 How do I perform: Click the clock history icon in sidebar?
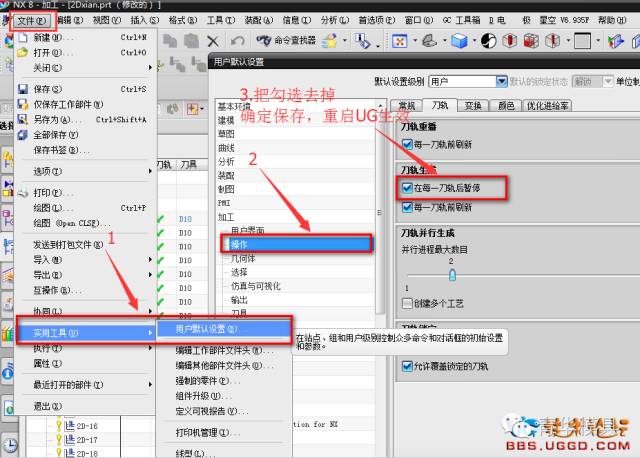tap(9, 445)
